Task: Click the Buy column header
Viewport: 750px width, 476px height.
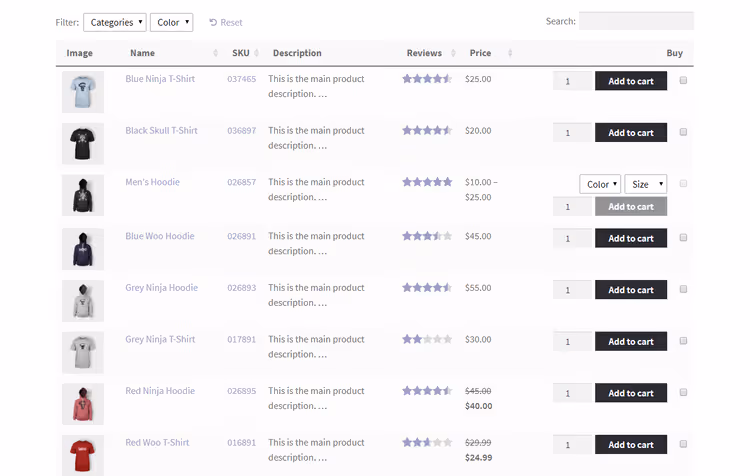Action: point(674,53)
